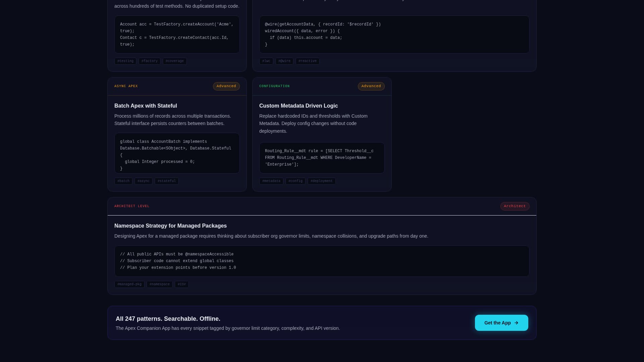
Task: Select the #reactive tag
Action: pyautogui.click(x=307, y=61)
